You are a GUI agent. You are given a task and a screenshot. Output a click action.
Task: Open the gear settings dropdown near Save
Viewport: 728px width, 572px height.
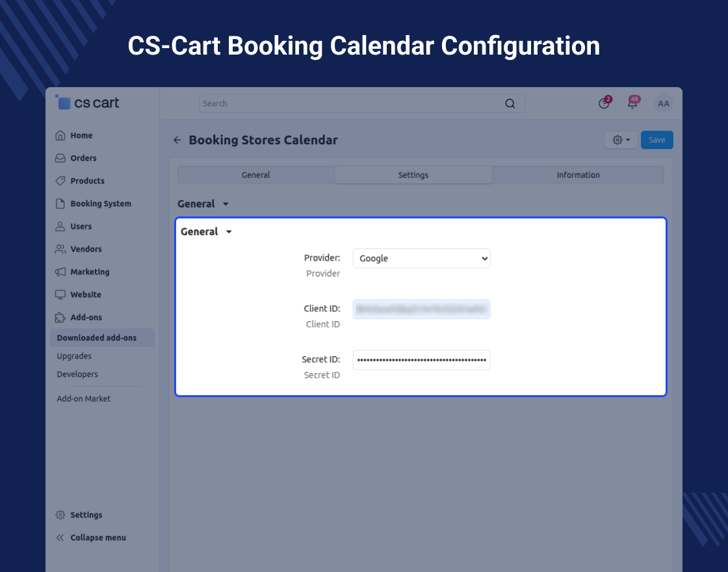click(x=621, y=140)
